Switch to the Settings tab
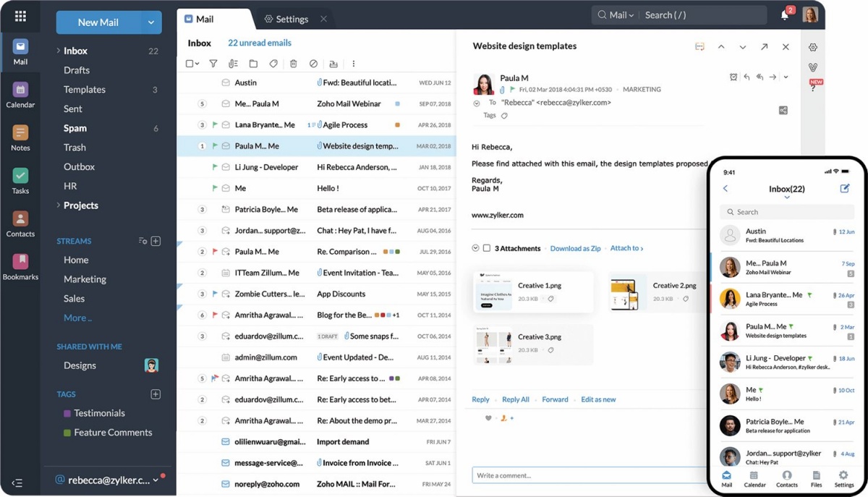This screenshot has width=868, height=497. [286, 19]
